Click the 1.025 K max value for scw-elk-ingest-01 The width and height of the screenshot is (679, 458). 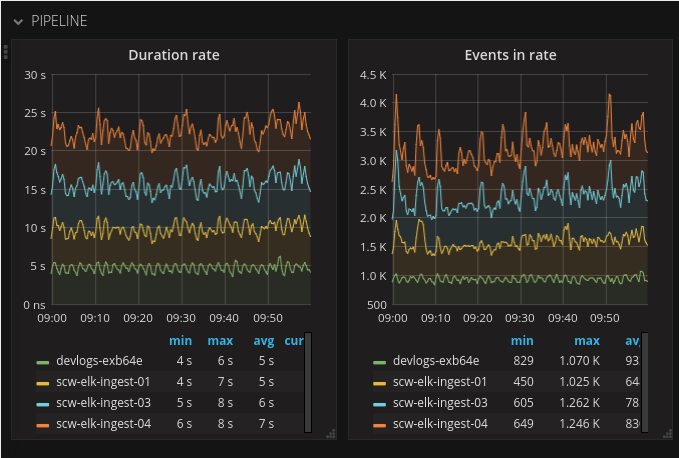pyautogui.click(x=579, y=382)
